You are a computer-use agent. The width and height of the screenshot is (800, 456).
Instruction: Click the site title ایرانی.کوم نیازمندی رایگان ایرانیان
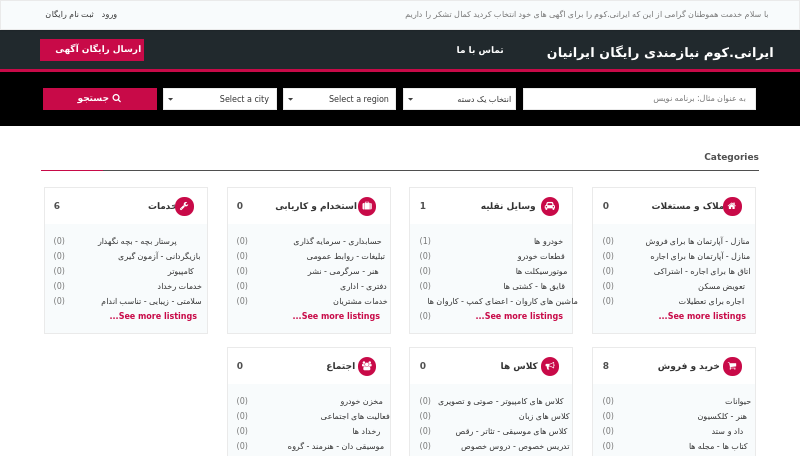[x=660, y=53]
